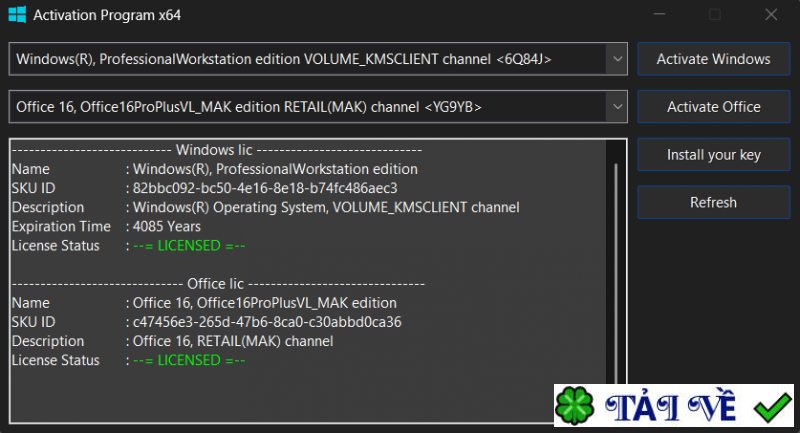This screenshot has height=433, width=800.
Task: Open the Windows ProfessionalWorkstation edition combo box
Action: click(x=318, y=59)
